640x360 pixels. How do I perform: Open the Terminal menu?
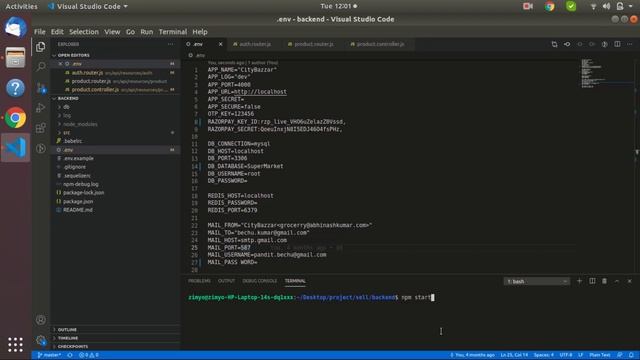point(173,31)
